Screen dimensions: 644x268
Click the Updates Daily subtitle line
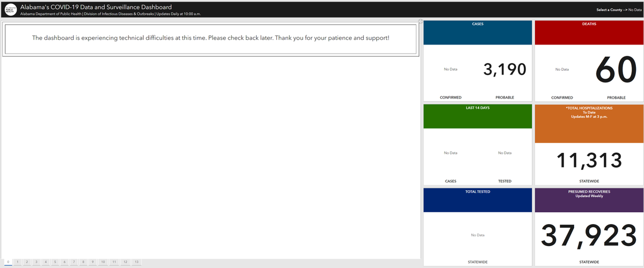pyautogui.click(x=111, y=13)
